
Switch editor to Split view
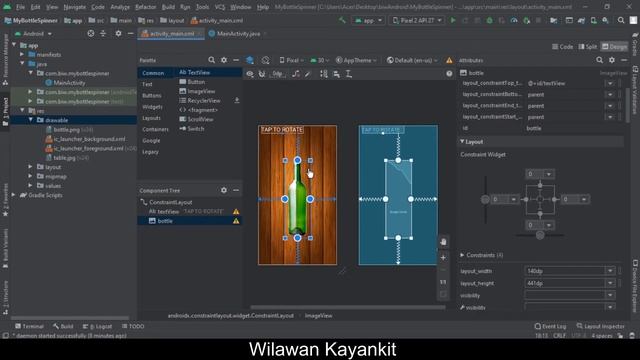point(588,47)
